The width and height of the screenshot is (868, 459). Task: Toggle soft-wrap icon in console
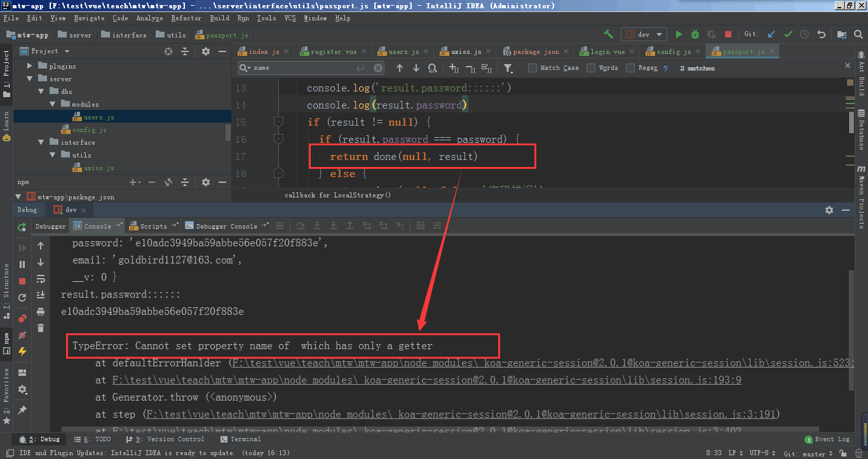tap(41, 278)
